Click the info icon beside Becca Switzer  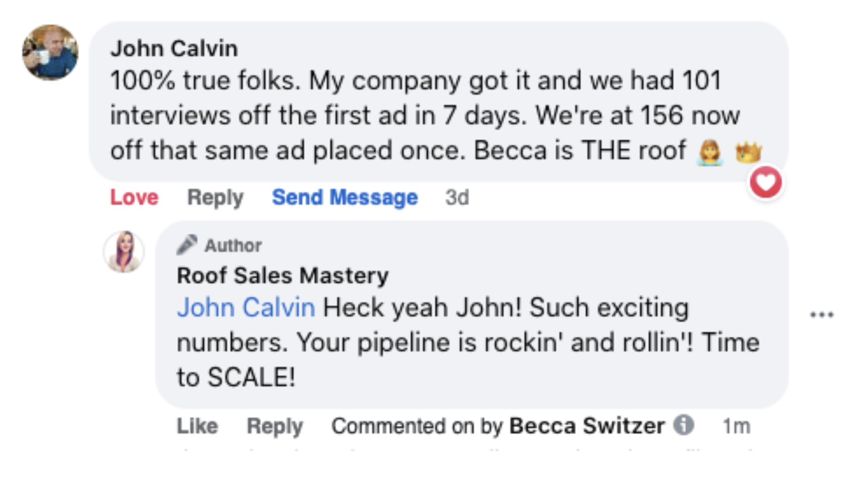684,425
